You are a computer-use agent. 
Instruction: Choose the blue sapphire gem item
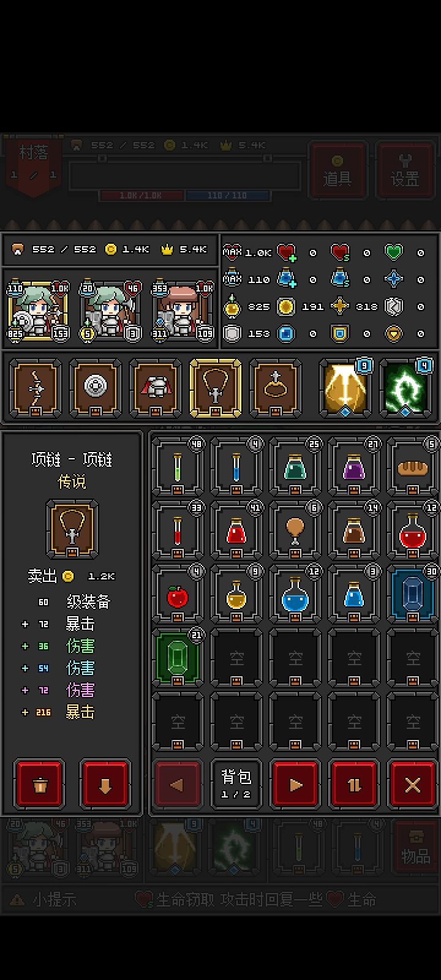pyautogui.click(x=412, y=595)
